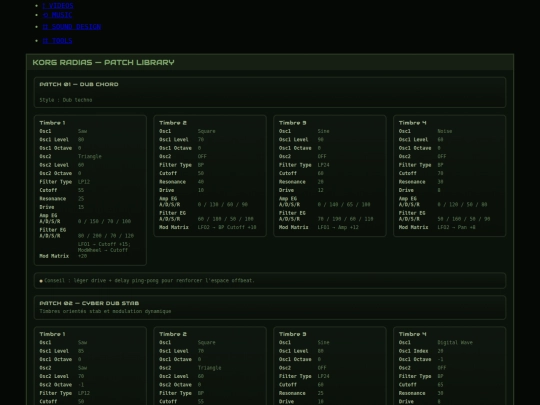Select Amp EG value '0 / 140 / 65 / 100'
The height and width of the screenshot is (405, 540).
[344, 205]
